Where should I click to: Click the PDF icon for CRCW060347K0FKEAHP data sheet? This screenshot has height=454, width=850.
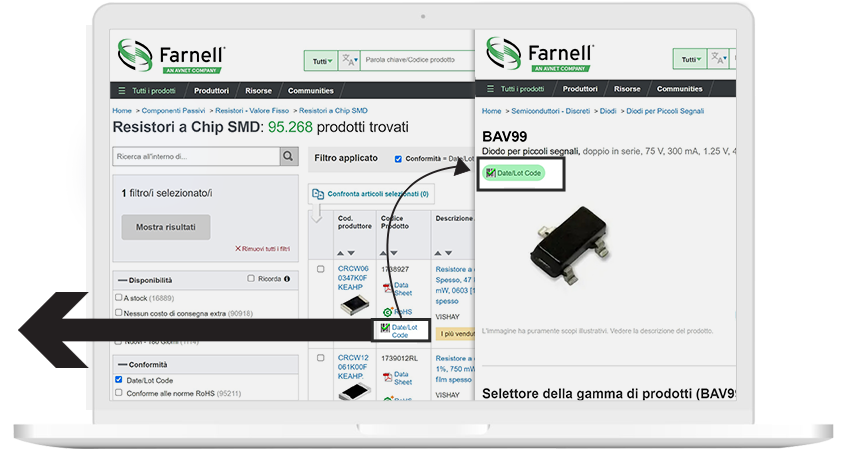(387, 288)
